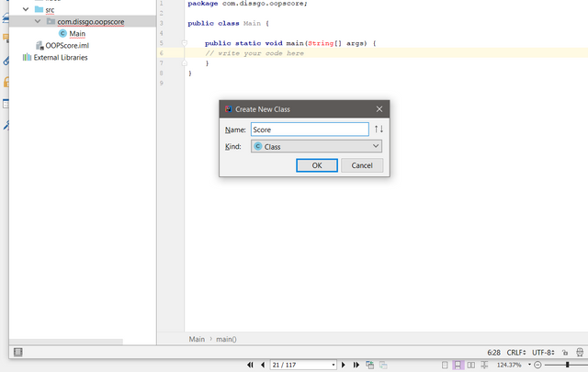The height and width of the screenshot is (372, 588).
Task: Toggle the split-view layout icon
Action: [484, 365]
